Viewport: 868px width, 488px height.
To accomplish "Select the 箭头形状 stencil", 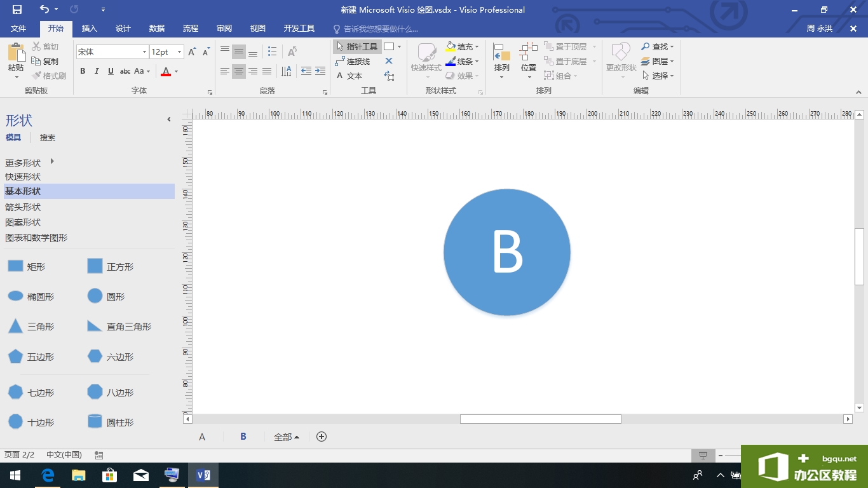I will tap(23, 207).
